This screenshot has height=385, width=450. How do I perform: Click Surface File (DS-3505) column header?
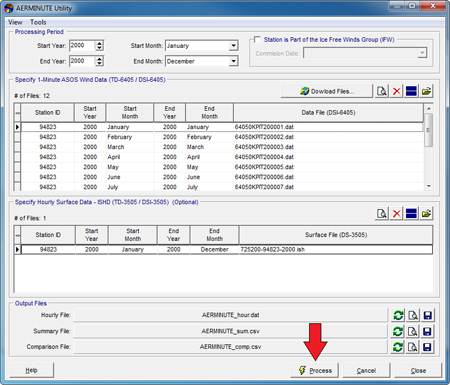pos(336,235)
